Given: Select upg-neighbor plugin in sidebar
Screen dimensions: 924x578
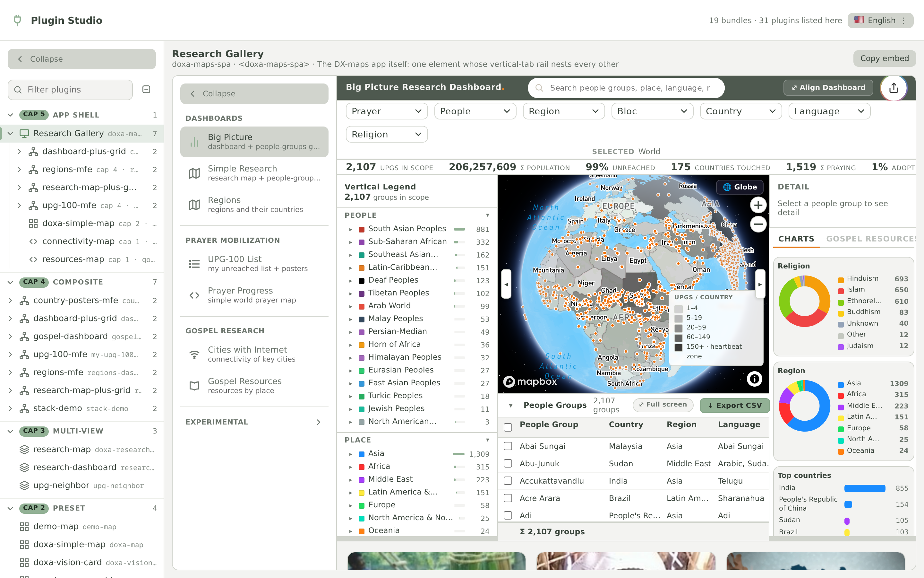Looking at the screenshot, I should (82, 486).
